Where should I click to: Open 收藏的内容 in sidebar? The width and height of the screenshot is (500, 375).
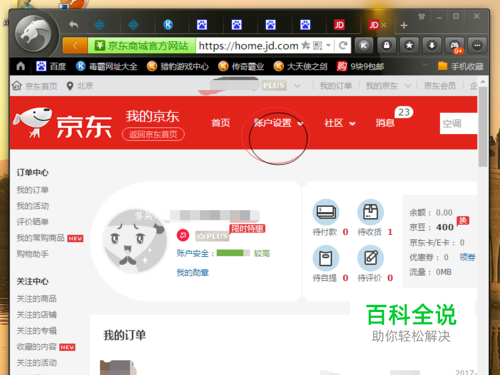(x=37, y=347)
